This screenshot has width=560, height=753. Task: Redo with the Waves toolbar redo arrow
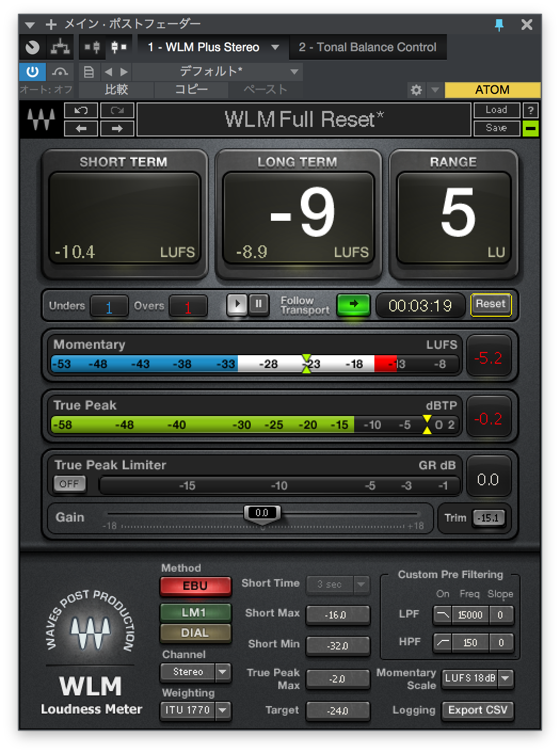click(x=117, y=110)
